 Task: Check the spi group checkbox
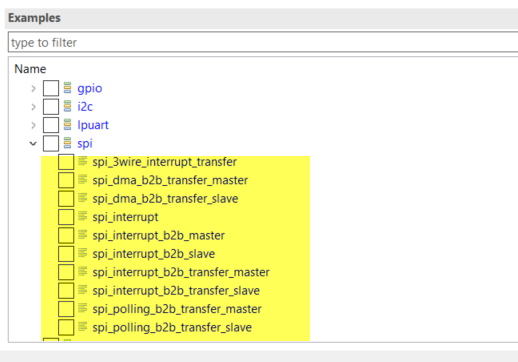(51, 143)
